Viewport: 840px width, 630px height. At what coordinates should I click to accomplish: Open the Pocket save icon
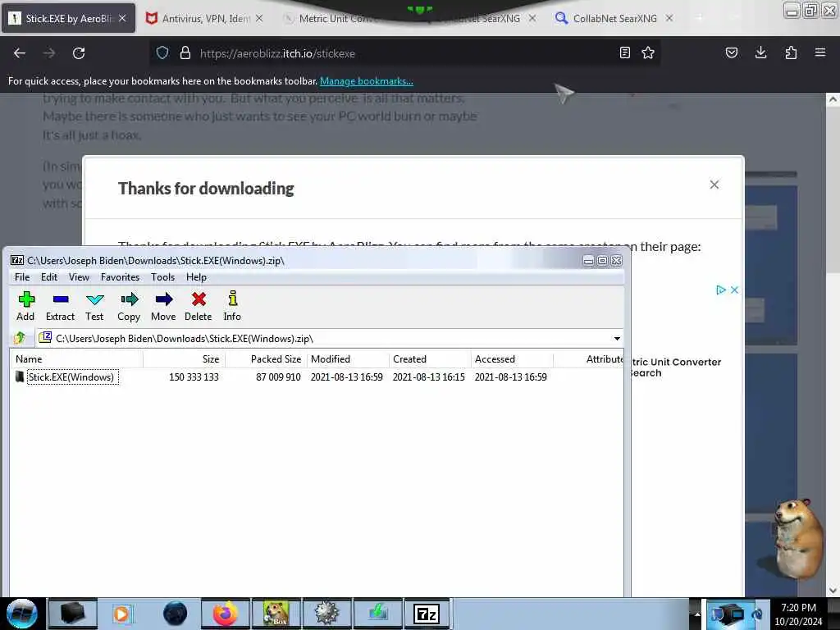point(731,52)
